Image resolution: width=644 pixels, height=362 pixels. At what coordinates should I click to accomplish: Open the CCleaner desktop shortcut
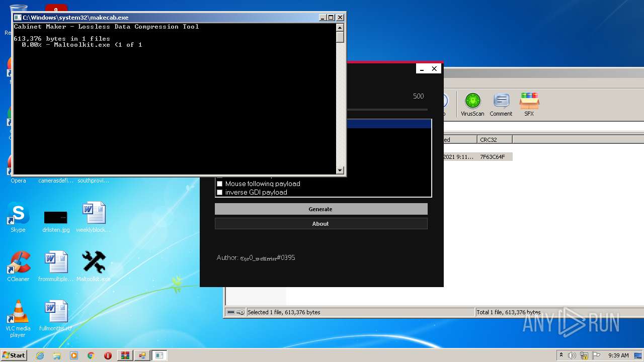coord(18,266)
